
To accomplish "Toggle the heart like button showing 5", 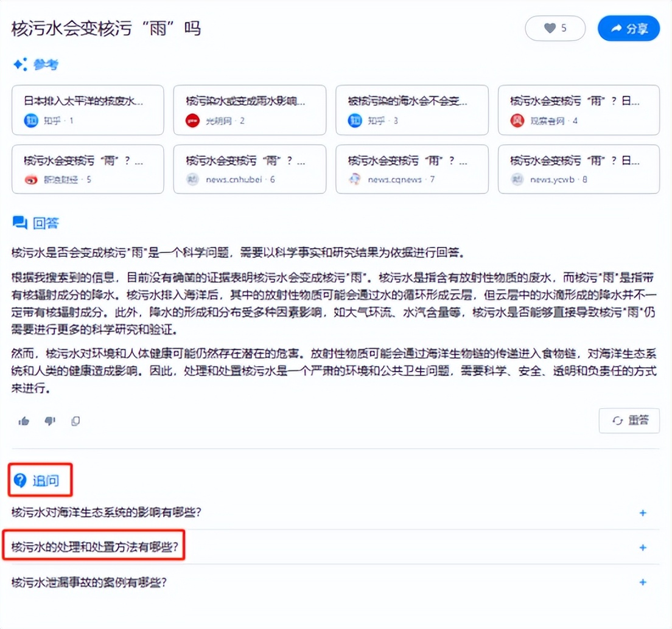I will (555, 28).
